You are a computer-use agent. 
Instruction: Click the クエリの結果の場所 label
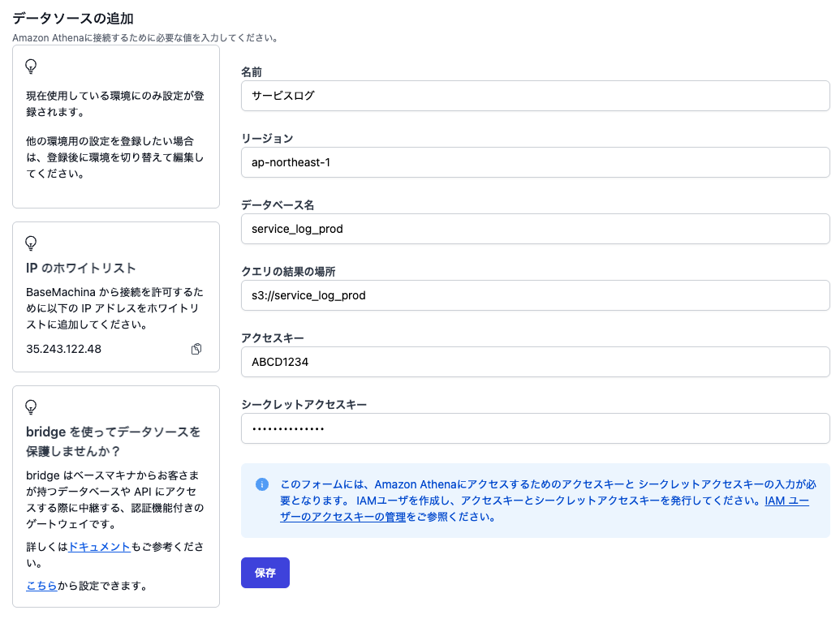(288, 272)
